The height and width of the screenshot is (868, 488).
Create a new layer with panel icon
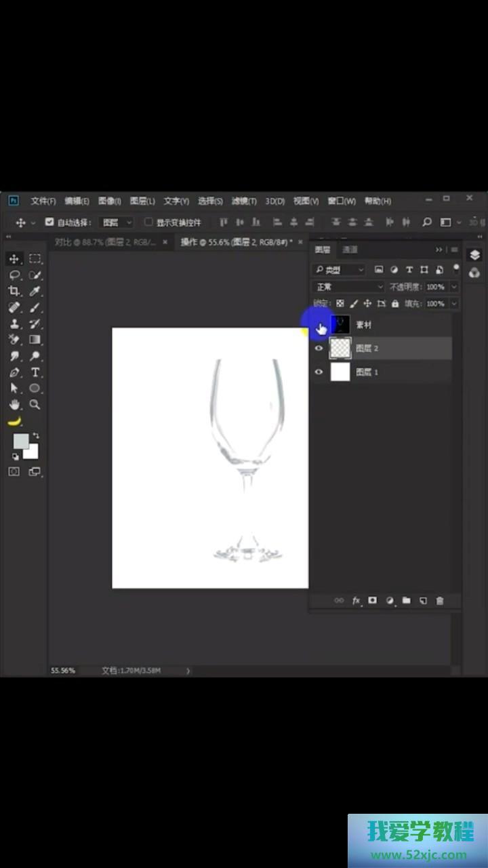[x=423, y=601]
